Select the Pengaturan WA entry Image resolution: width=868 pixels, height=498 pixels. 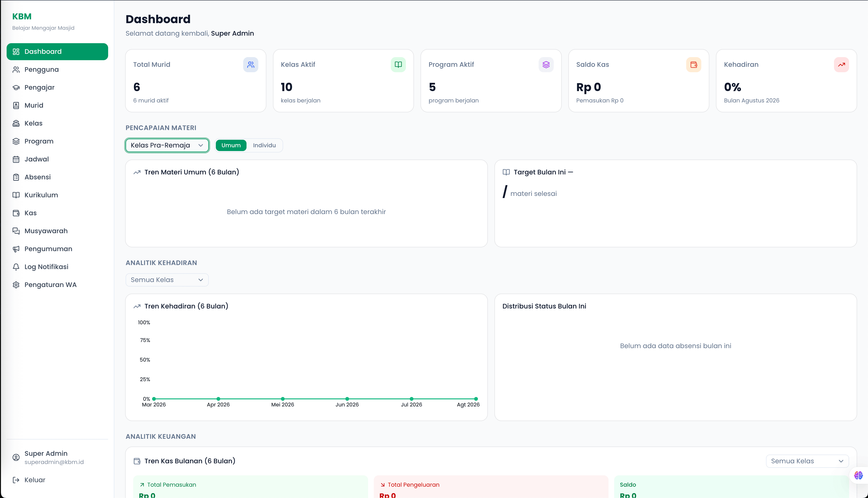click(x=57, y=285)
